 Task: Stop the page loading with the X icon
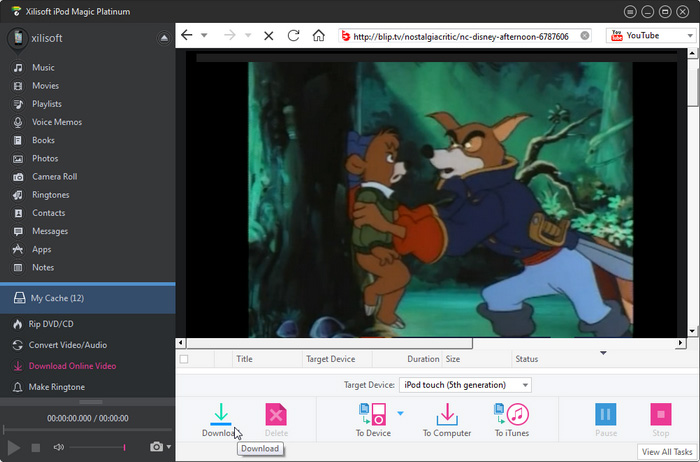click(268, 36)
